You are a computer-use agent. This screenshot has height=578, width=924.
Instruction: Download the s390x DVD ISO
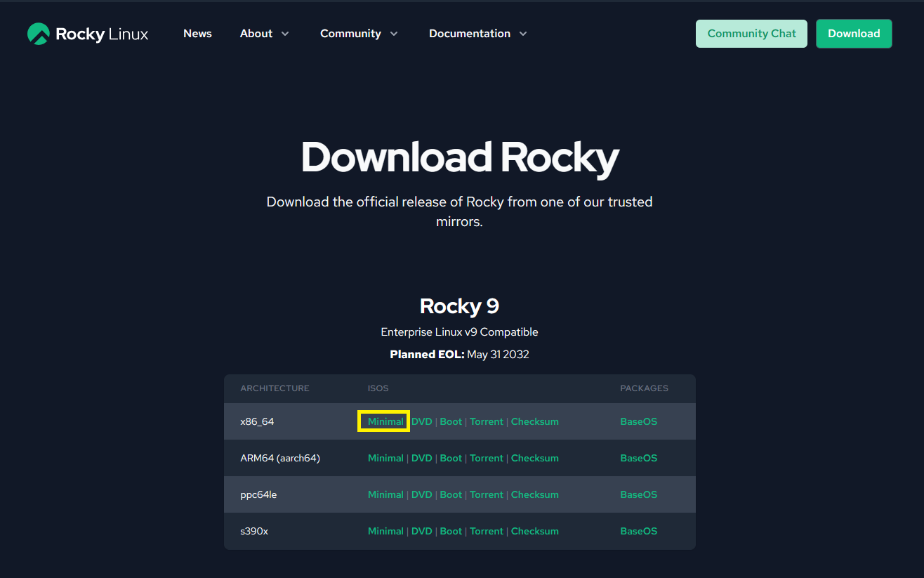coord(422,531)
